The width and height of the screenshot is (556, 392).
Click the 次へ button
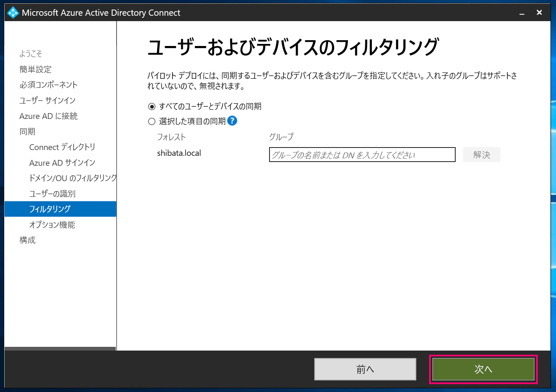click(483, 369)
